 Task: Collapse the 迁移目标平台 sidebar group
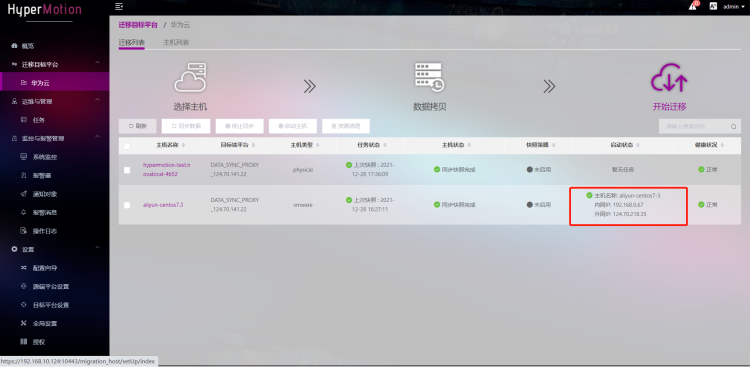coord(98,64)
